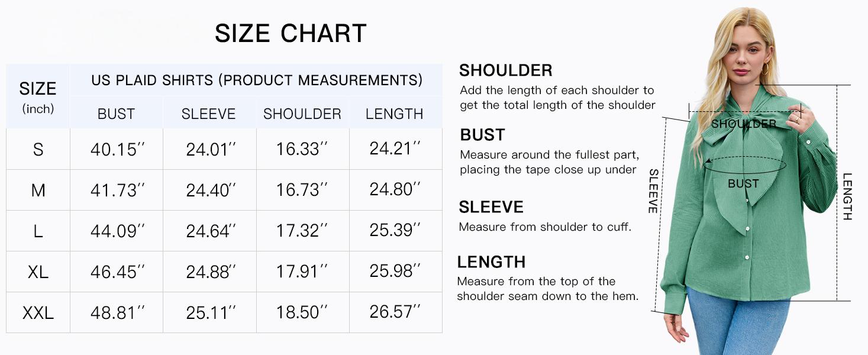Click the SLEEVE column header
The width and height of the screenshot is (868, 355).
coord(208,114)
